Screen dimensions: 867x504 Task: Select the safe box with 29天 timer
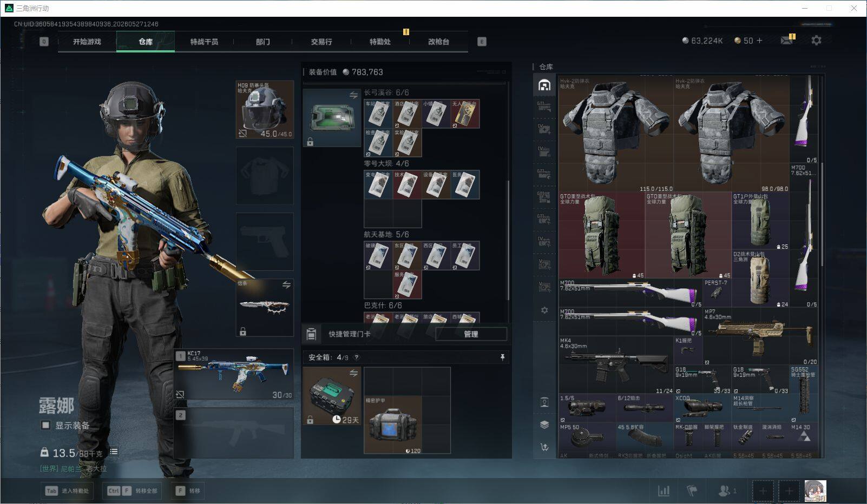(332, 396)
